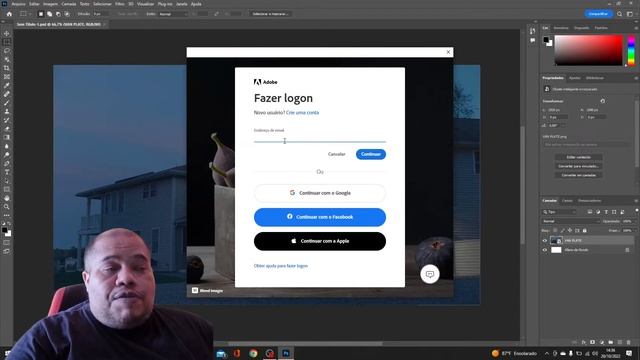This screenshot has width=640, height=360.
Task: Select the Eraser tool
Action: [7, 129]
